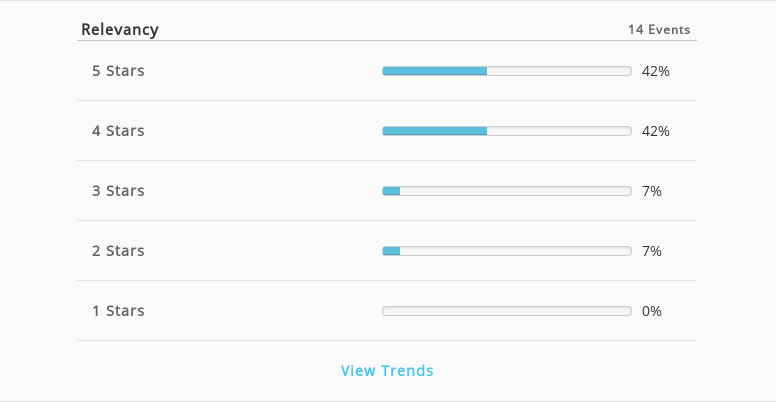Click the 2 Stars progress bar

(x=507, y=251)
